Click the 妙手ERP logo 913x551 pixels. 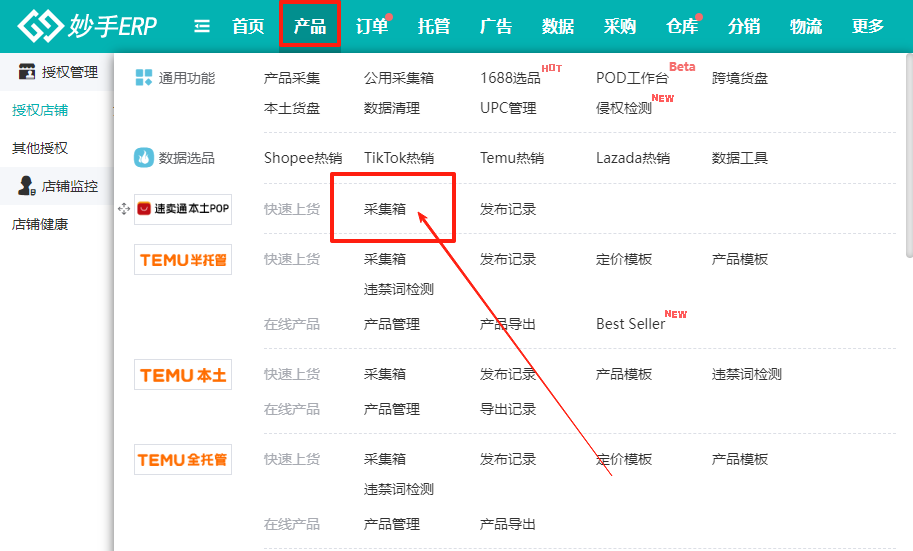point(87,26)
